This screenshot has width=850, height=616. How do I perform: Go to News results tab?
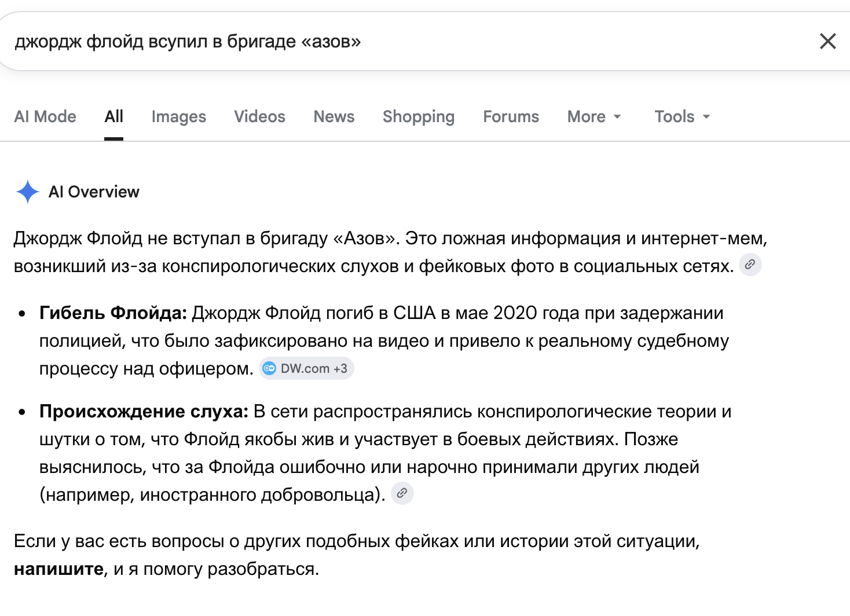coord(334,116)
